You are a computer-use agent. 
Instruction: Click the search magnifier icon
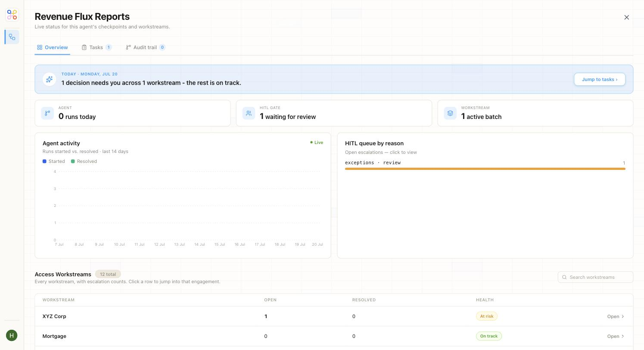(x=564, y=277)
